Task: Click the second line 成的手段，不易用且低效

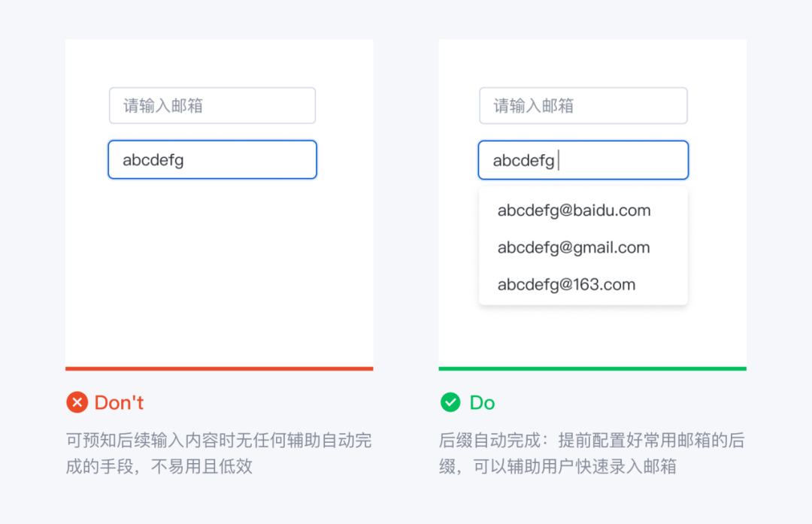Action: (159, 467)
